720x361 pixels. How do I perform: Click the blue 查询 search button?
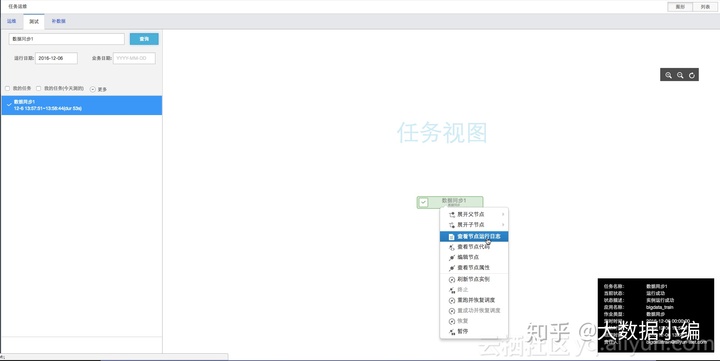pos(144,39)
